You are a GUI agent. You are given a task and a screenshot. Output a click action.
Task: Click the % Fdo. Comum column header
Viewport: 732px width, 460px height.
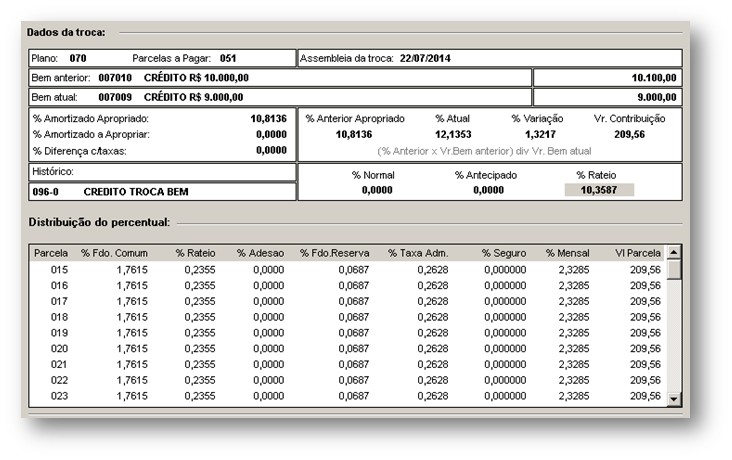(x=114, y=253)
